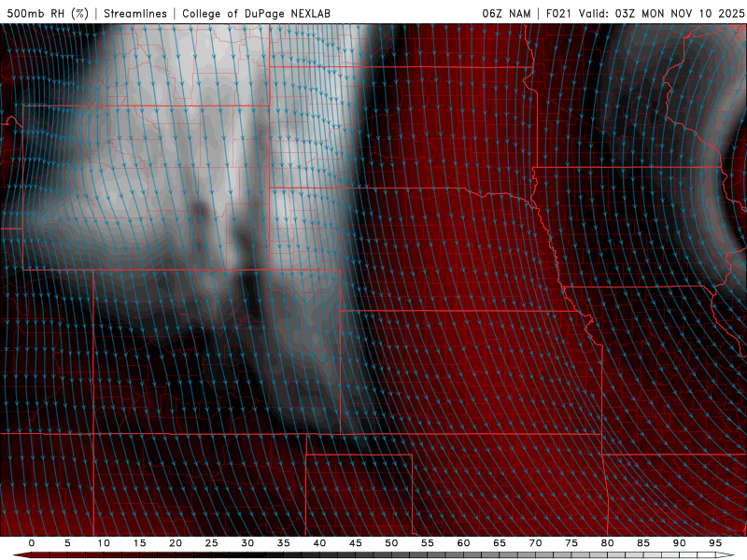Screen dimensions: 747x560
Task: Click the colorbar label "65"
Action: pyautogui.click(x=500, y=543)
